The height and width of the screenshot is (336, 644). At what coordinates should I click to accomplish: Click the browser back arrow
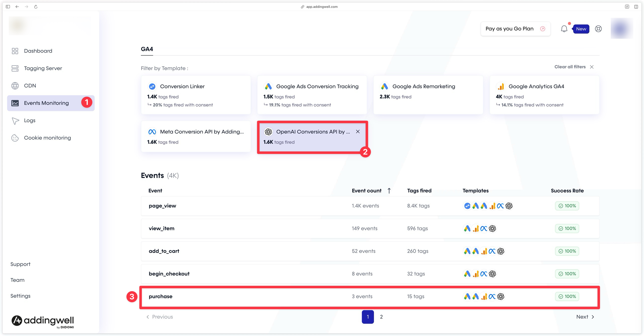tap(17, 7)
